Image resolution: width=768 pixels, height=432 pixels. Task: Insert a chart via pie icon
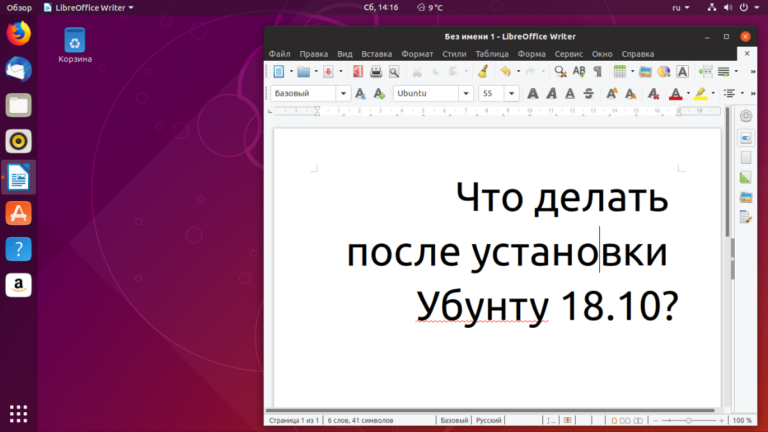(x=664, y=72)
